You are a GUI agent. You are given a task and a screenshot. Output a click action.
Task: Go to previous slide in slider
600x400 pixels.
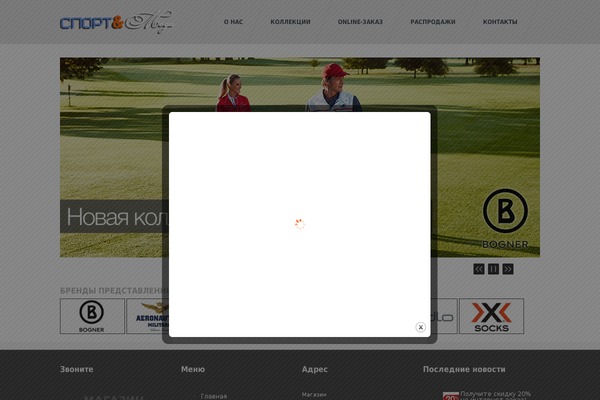[x=479, y=269]
